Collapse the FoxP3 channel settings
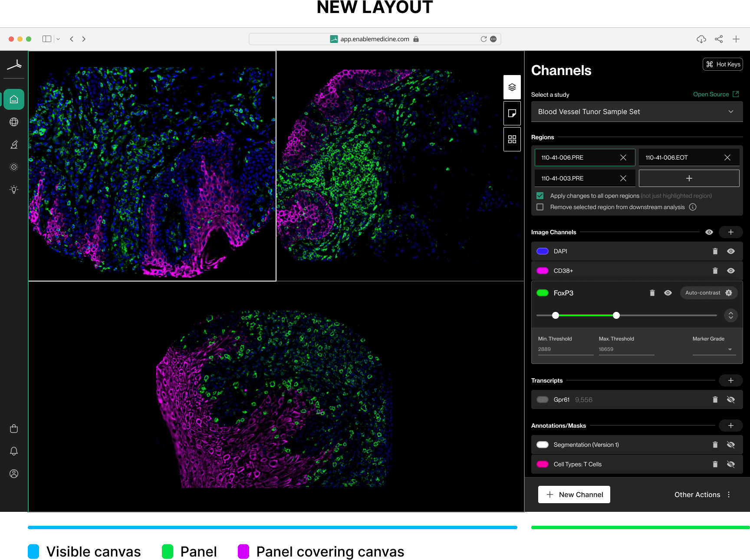This screenshot has width=750, height=560. tap(731, 315)
